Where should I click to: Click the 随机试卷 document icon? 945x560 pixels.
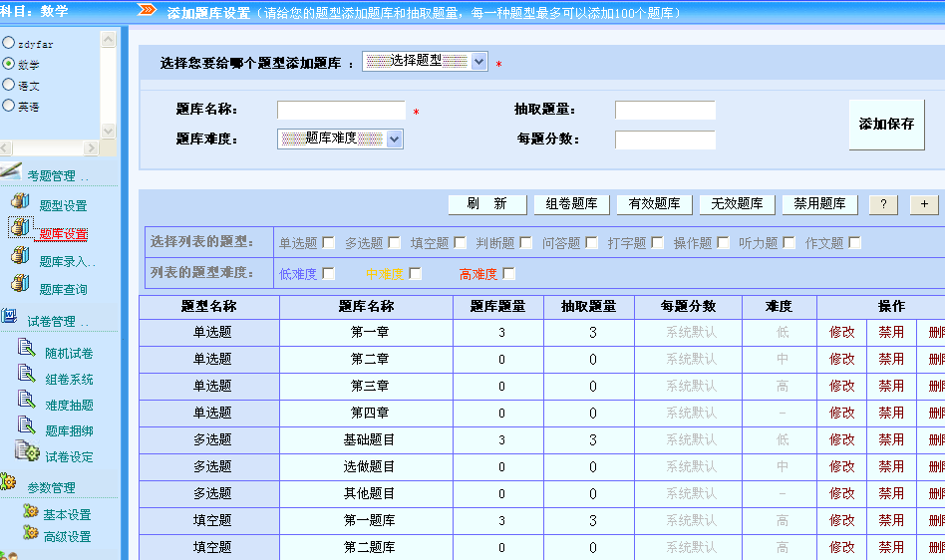click(x=27, y=349)
